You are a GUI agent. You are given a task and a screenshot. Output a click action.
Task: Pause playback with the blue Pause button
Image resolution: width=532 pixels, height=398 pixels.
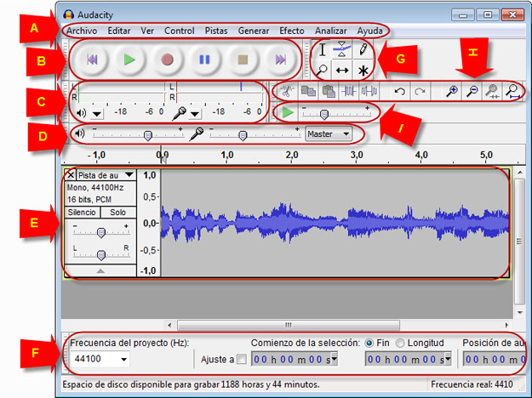click(x=204, y=60)
